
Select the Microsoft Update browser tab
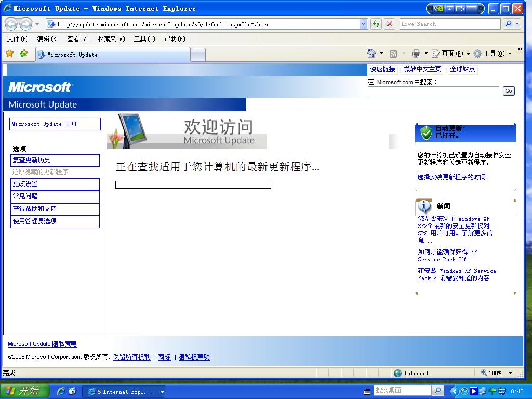[x=113, y=55]
